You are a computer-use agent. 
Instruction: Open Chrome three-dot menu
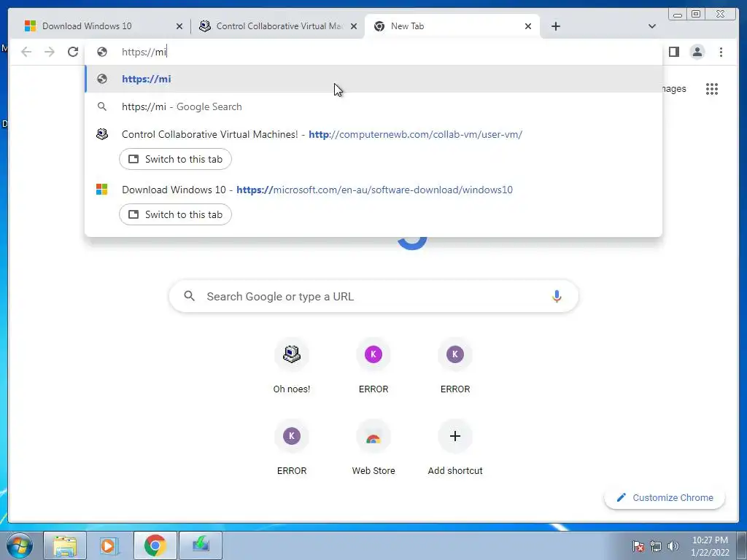pyautogui.click(x=721, y=52)
